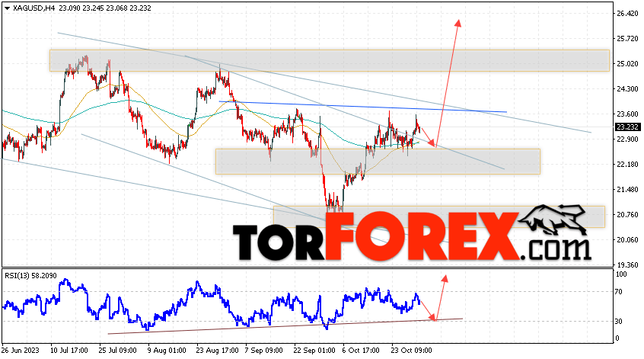Select price axis label 22.900

[x=627, y=139]
